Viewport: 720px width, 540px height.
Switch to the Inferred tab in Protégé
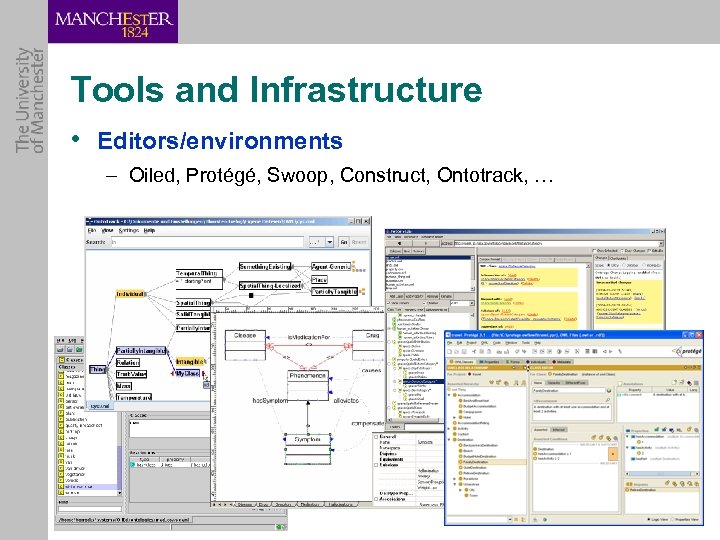coord(559,430)
